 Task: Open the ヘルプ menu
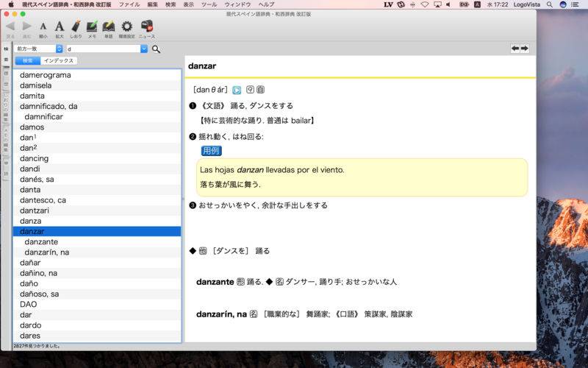(267, 4)
